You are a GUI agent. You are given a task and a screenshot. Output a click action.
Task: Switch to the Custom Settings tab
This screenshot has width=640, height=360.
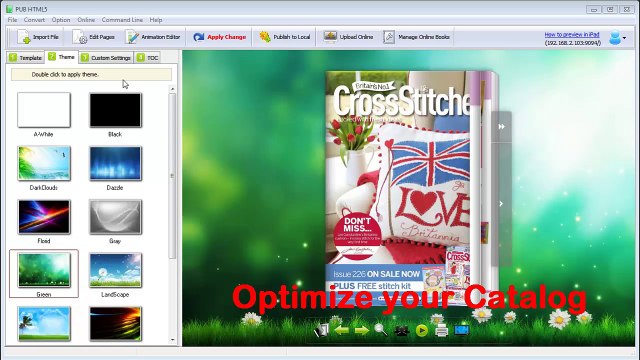click(106, 58)
